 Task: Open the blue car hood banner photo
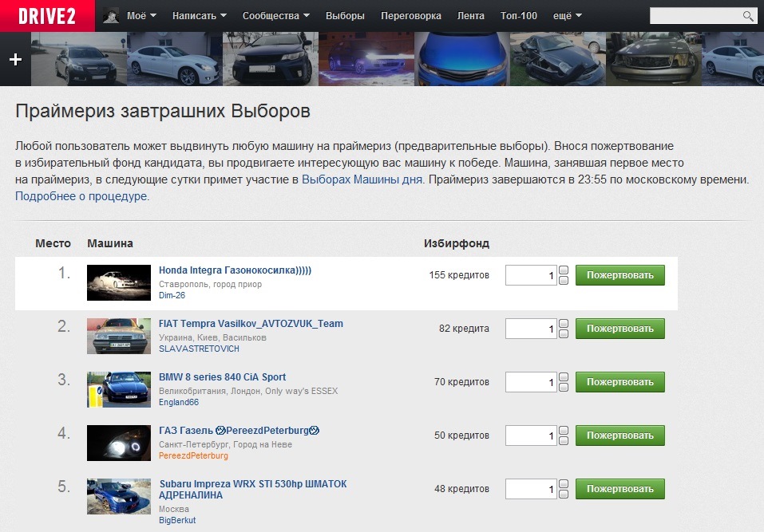click(x=462, y=59)
